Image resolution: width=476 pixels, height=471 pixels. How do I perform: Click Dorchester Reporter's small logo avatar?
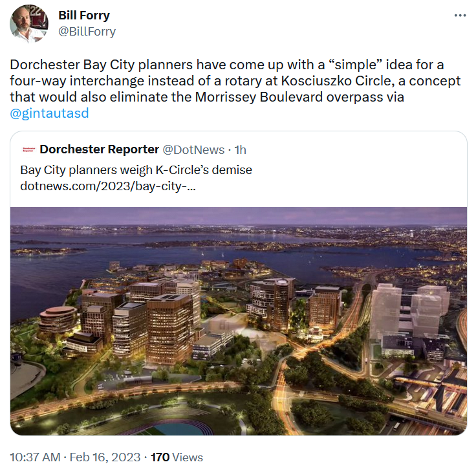[27, 149]
